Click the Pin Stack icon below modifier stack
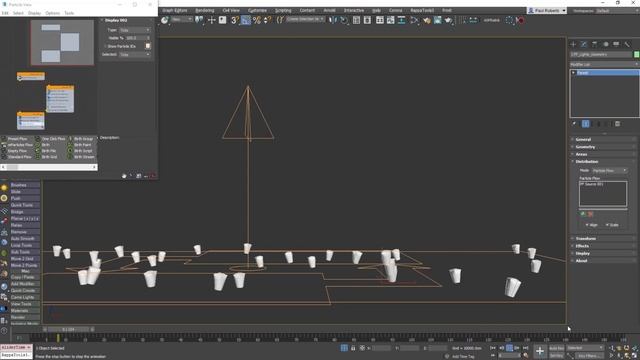 click(x=574, y=124)
